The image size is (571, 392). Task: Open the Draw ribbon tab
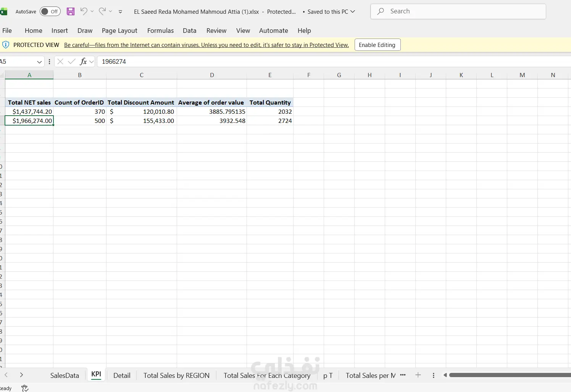tap(85, 31)
